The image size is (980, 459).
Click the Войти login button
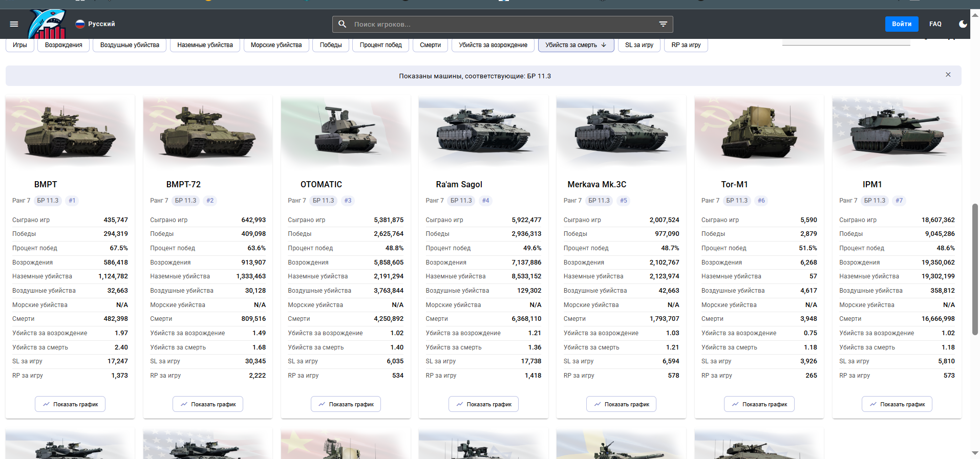(x=901, y=24)
